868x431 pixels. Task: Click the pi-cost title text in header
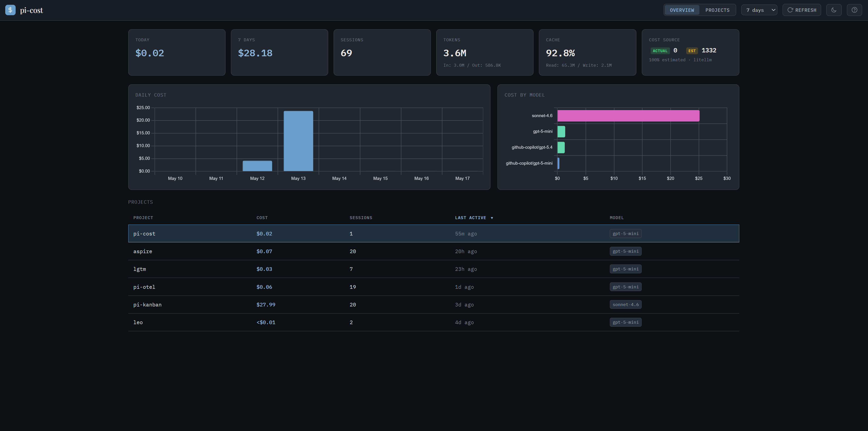31,10
